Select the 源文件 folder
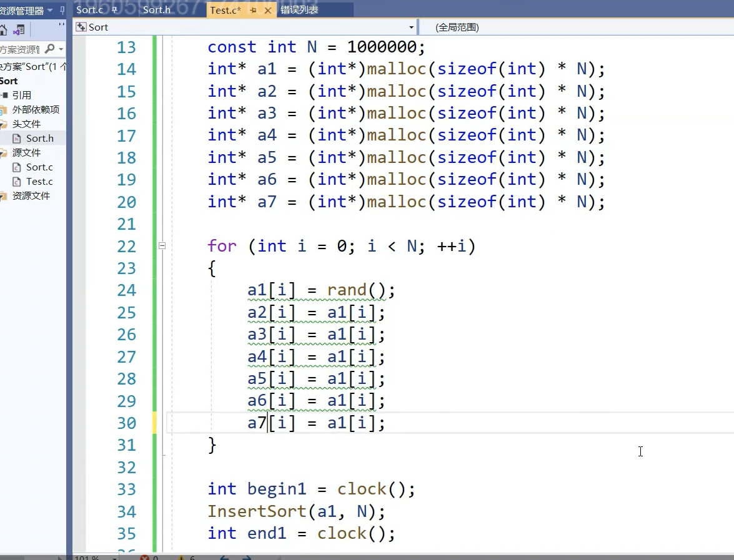This screenshot has width=734, height=560. click(26, 152)
